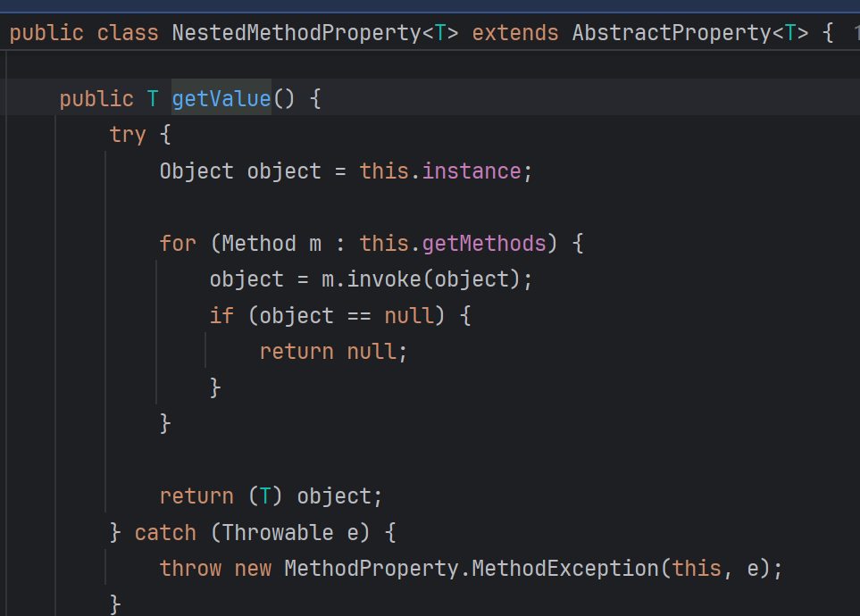Click the instance field reference
Viewport: 860px width, 616px height.
coord(472,171)
